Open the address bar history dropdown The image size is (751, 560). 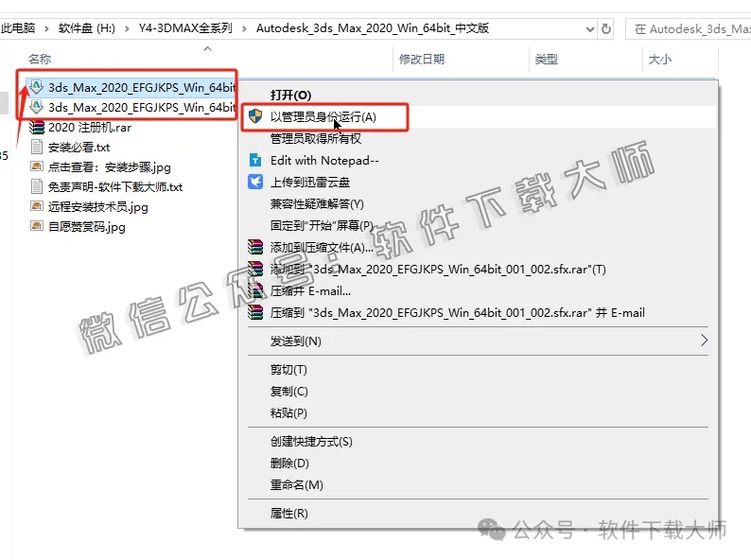590,29
